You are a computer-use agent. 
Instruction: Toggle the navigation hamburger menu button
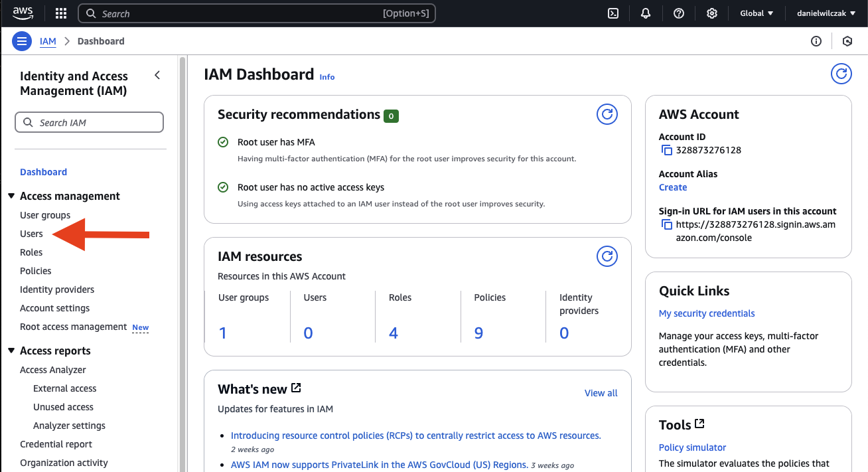(22, 41)
